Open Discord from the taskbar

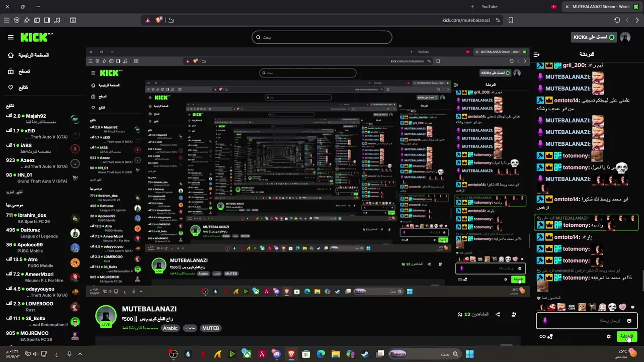tap(276, 354)
